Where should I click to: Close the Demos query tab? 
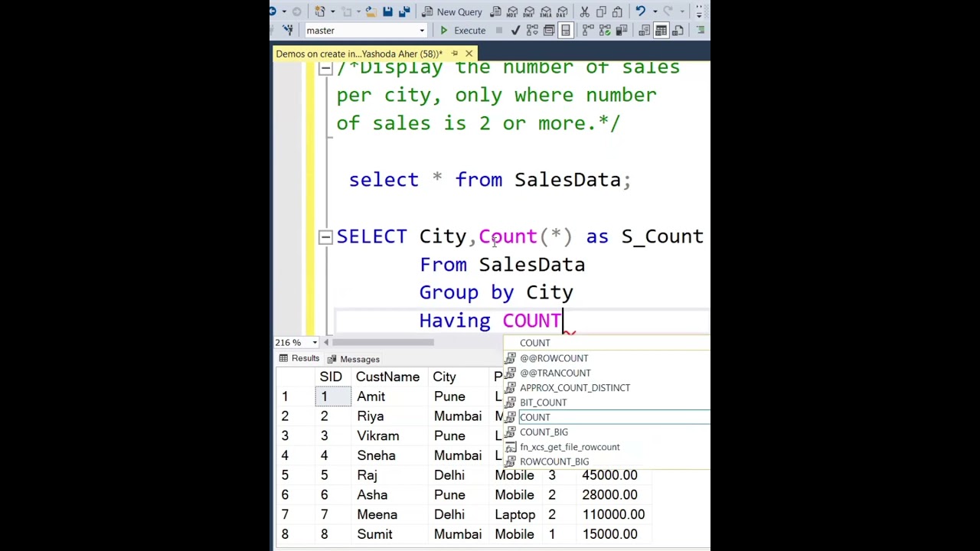469,54
